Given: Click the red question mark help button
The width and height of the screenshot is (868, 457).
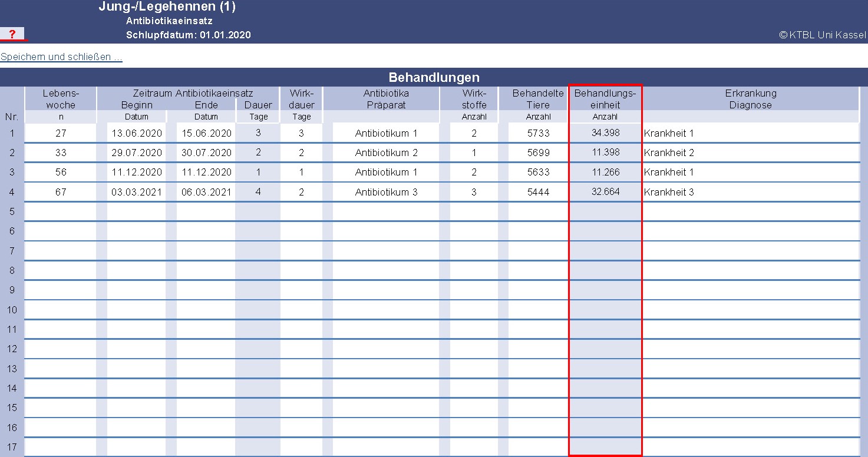Looking at the screenshot, I should (x=12, y=34).
